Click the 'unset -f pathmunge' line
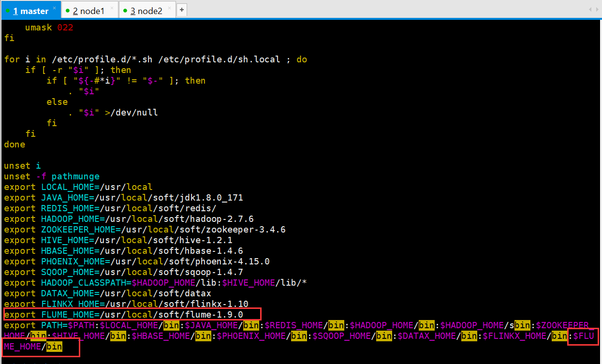602x364 pixels. (x=52, y=176)
